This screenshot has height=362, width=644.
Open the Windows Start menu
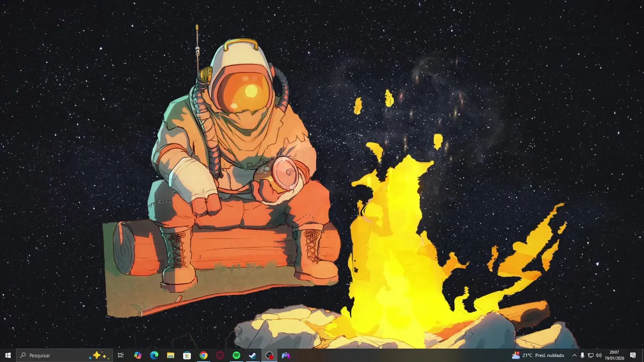[8, 355]
